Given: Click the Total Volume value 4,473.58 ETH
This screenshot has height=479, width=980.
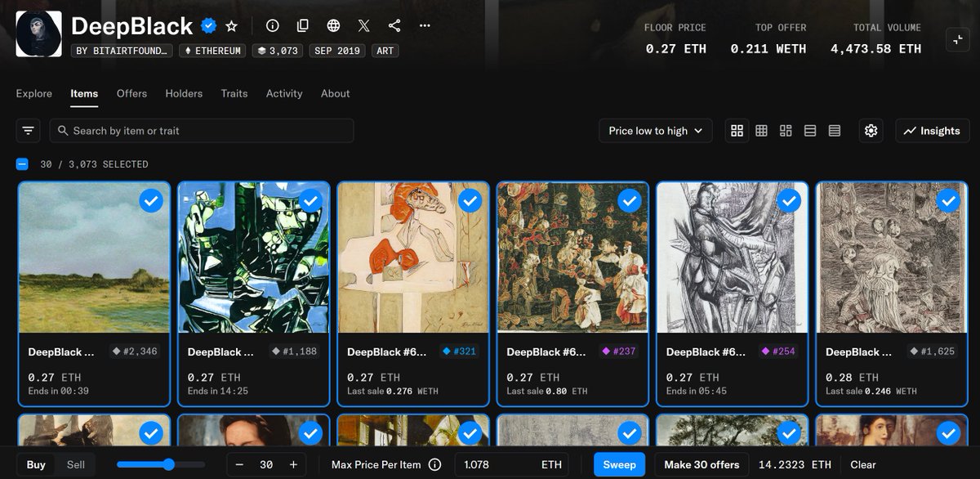Looking at the screenshot, I should [875, 49].
